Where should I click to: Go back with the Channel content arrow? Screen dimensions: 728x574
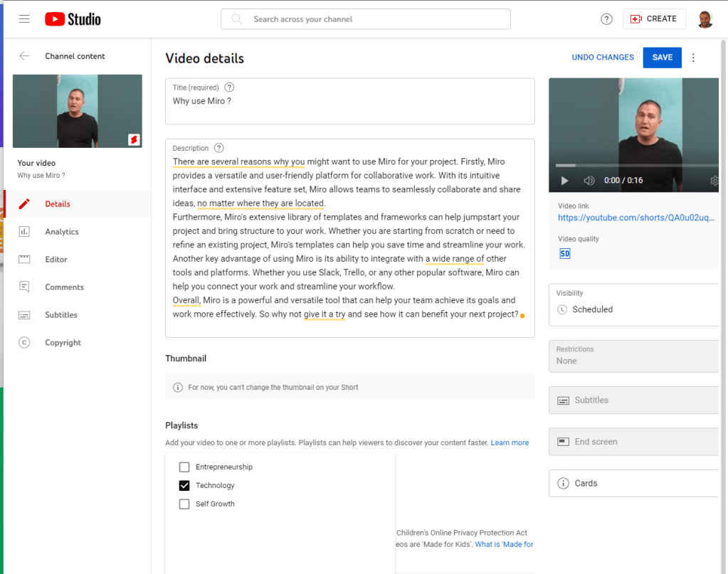pyautogui.click(x=24, y=56)
